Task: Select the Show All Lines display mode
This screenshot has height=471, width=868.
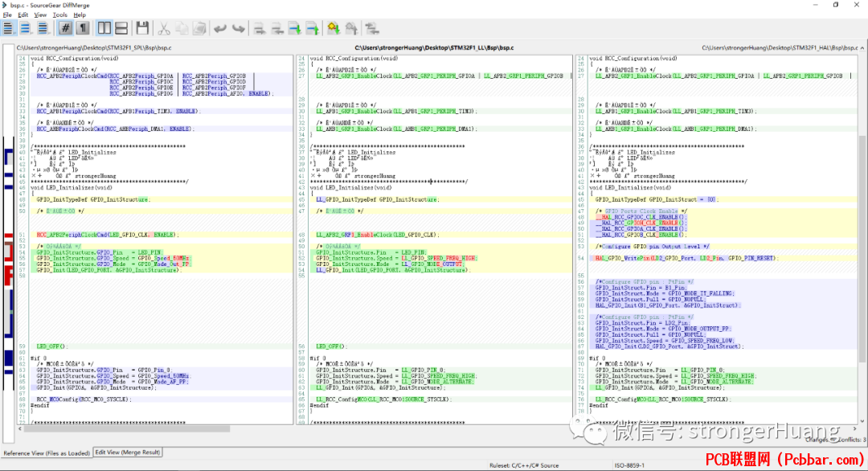Action: pyautogui.click(x=8, y=28)
